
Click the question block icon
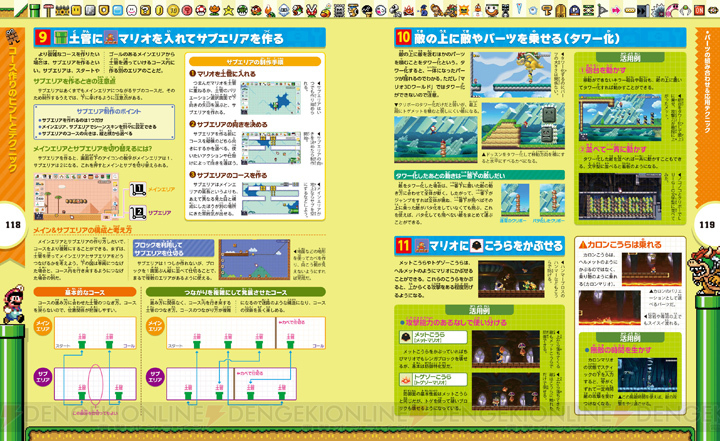point(145,10)
